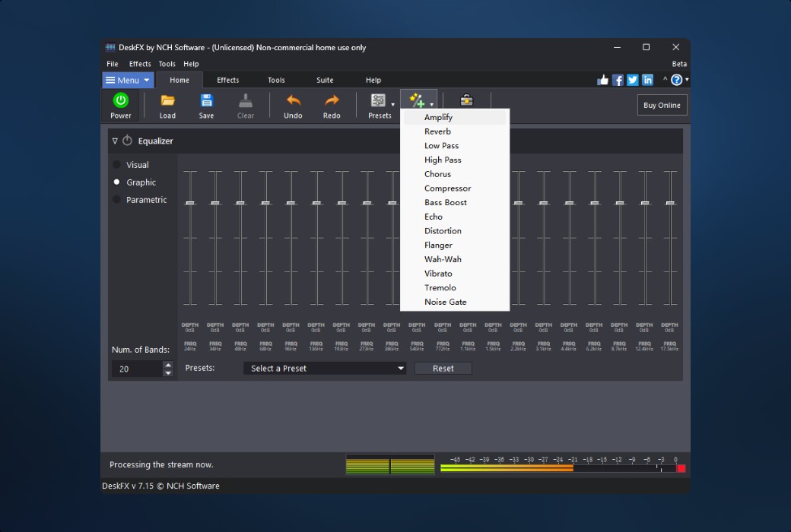Open the Menu dropdown
The height and width of the screenshot is (532, 791).
point(128,80)
